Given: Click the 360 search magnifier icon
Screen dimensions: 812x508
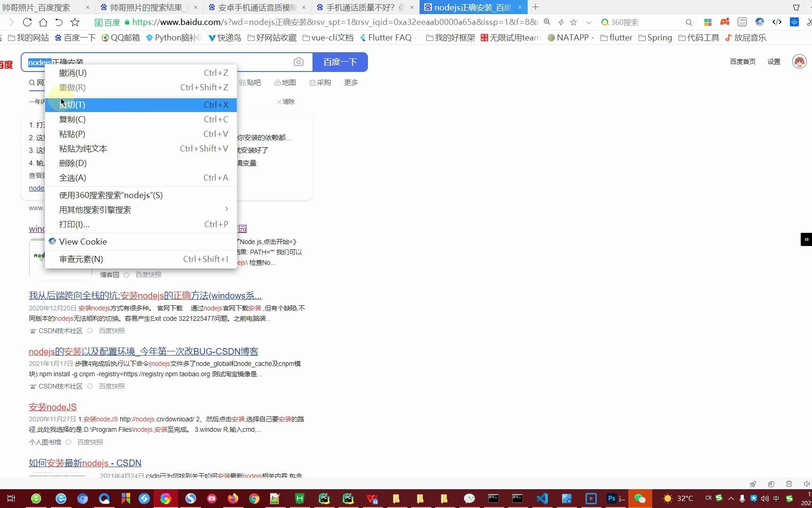Looking at the screenshot, I should click(x=689, y=22).
